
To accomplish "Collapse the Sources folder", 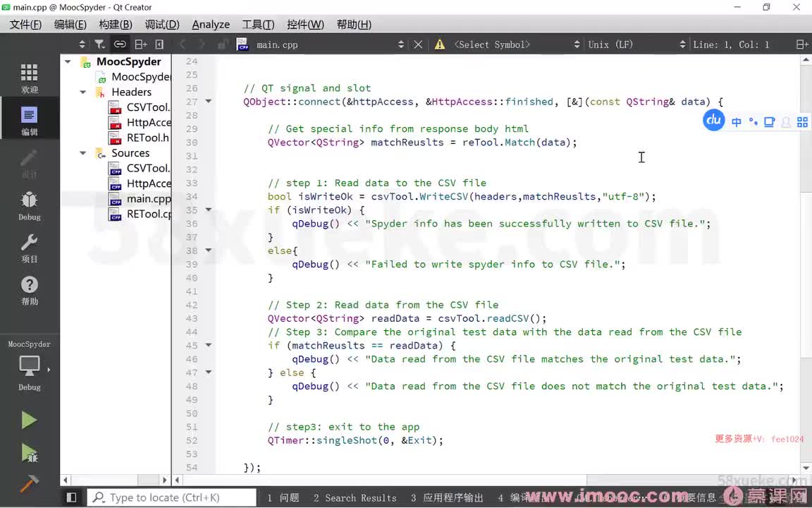I will point(83,153).
